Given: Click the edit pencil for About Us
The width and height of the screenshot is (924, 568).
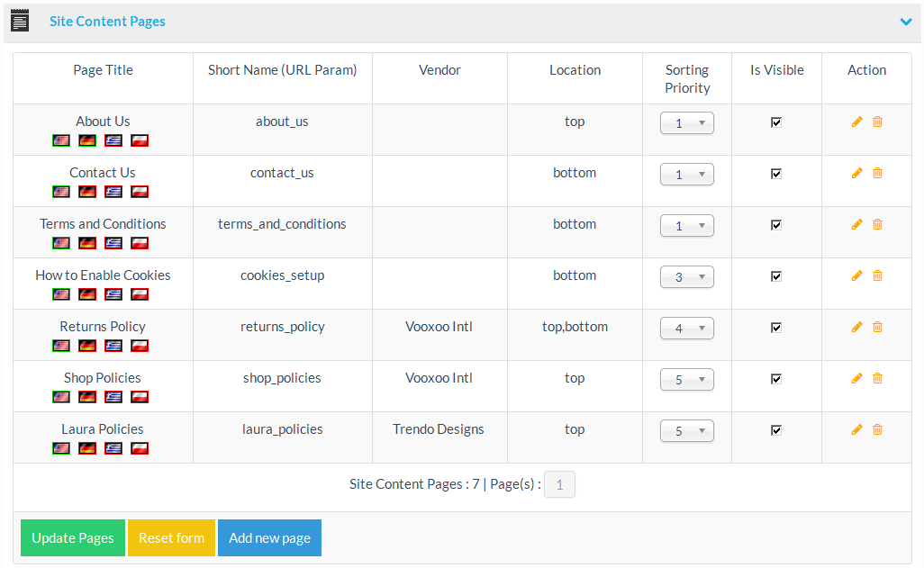Looking at the screenshot, I should click(x=856, y=122).
